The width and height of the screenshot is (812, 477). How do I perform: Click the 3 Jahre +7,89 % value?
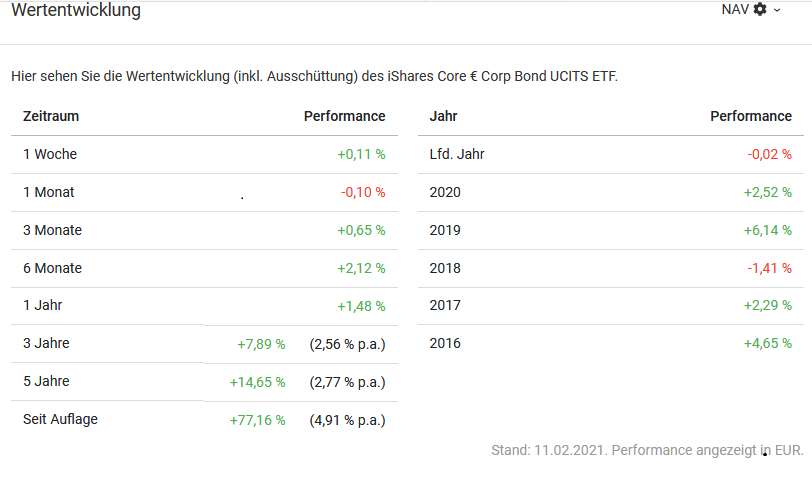pos(261,344)
